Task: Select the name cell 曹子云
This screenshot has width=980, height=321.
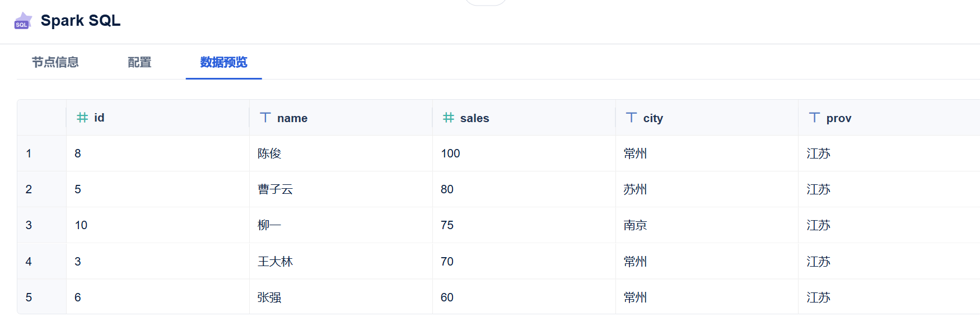Action: click(275, 189)
